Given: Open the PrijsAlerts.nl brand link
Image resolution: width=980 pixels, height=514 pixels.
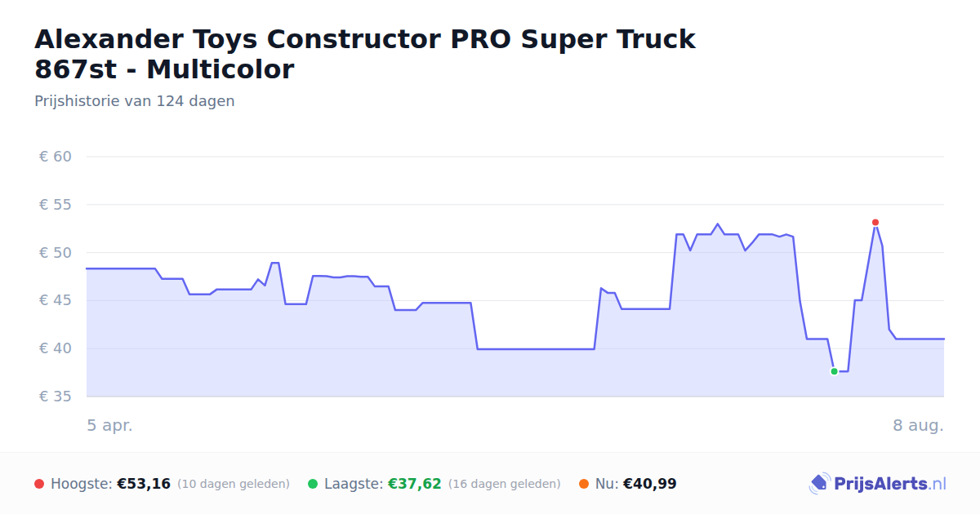Looking at the screenshot, I should (x=877, y=484).
